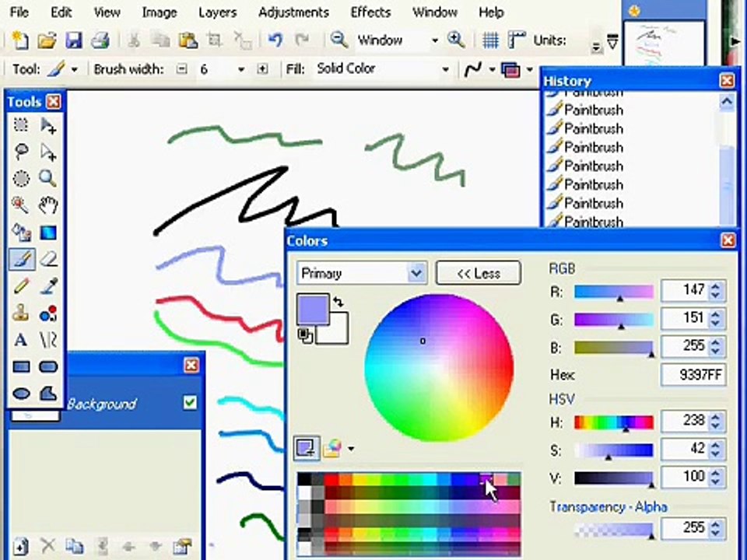Click the Save floppy disk icon
This screenshot has width=747, height=560.
[73, 40]
